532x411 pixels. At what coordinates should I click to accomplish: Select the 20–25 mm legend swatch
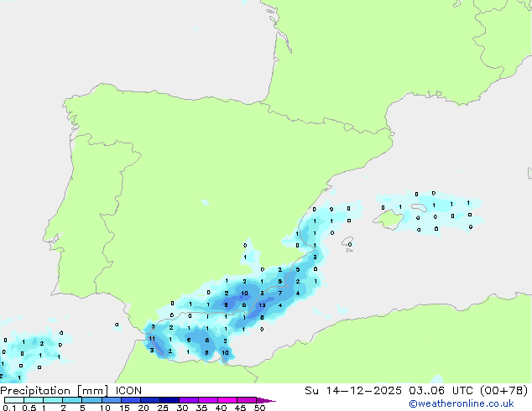pyautogui.click(x=150, y=400)
